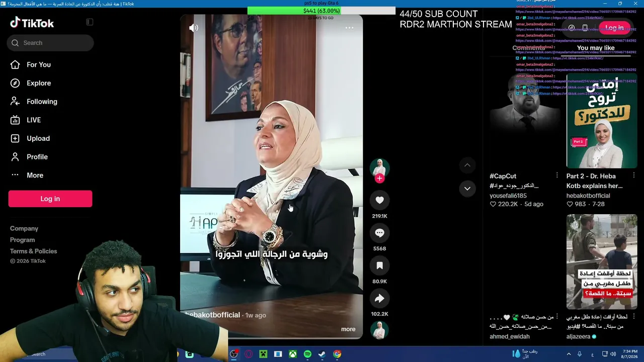
Task: Click the Get App phone icon
Action: coord(585,28)
